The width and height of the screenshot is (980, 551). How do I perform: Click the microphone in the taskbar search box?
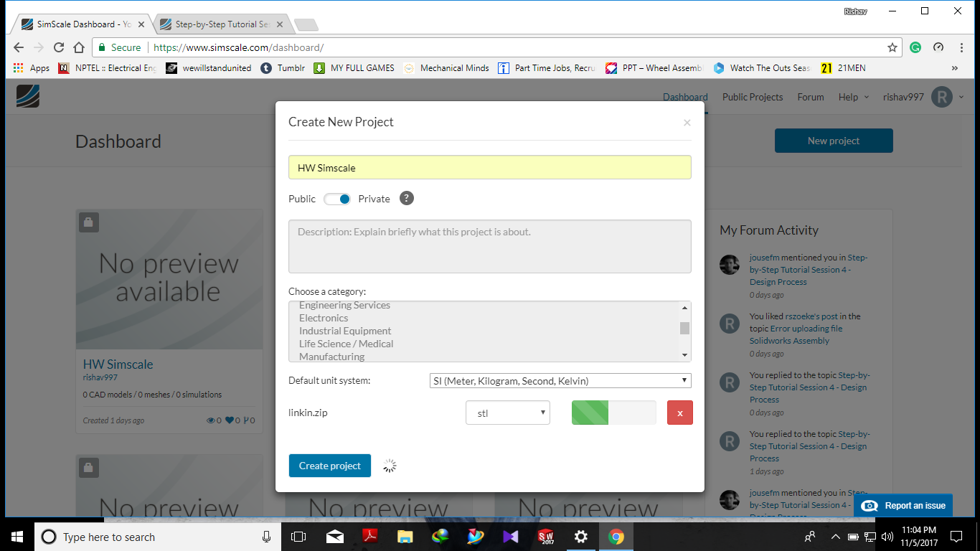point(266,537)
